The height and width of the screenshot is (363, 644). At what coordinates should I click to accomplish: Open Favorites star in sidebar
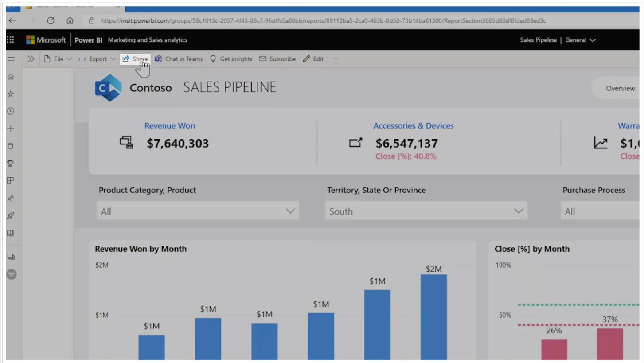click(x=11, y=94)
